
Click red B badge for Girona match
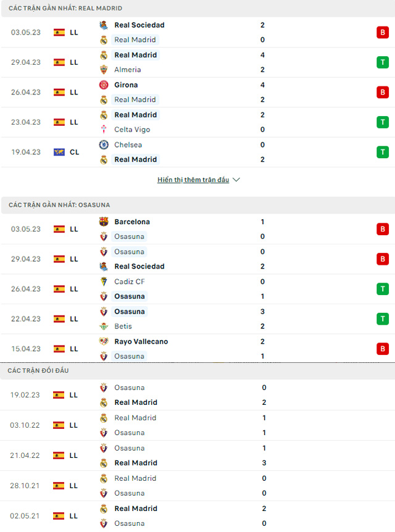click(x=383, y=93)
